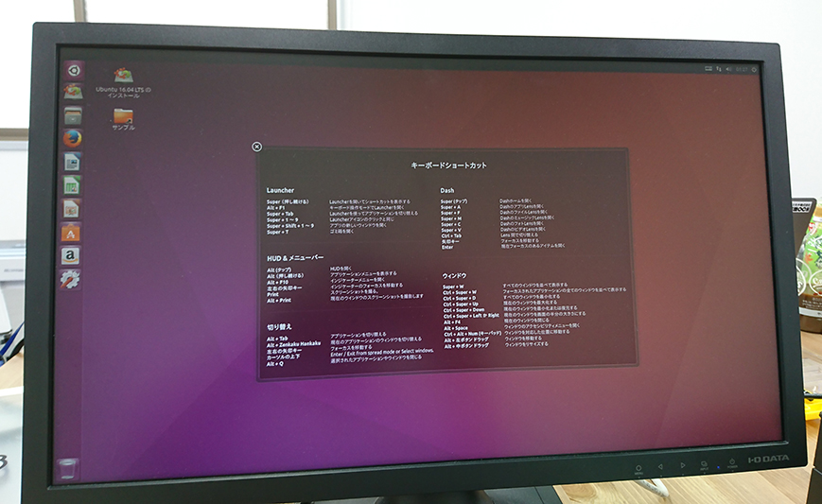Expand the network connection indicator menu

[x=720, y=68]
